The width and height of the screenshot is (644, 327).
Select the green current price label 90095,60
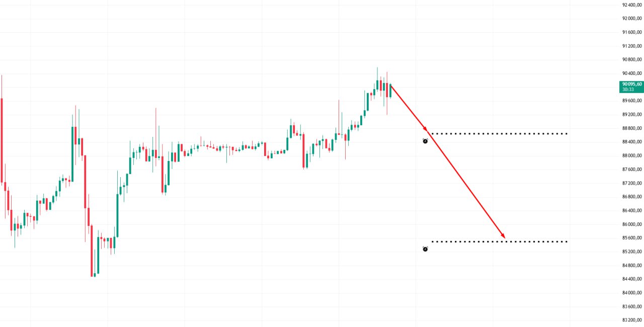(x=632, y=87)
